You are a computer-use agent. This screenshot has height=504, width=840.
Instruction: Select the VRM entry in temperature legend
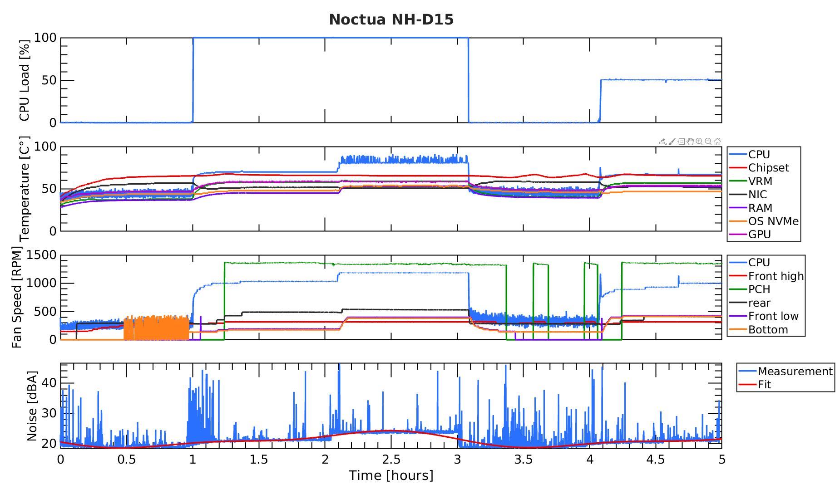pyautogui.click(x=751, y=181)
